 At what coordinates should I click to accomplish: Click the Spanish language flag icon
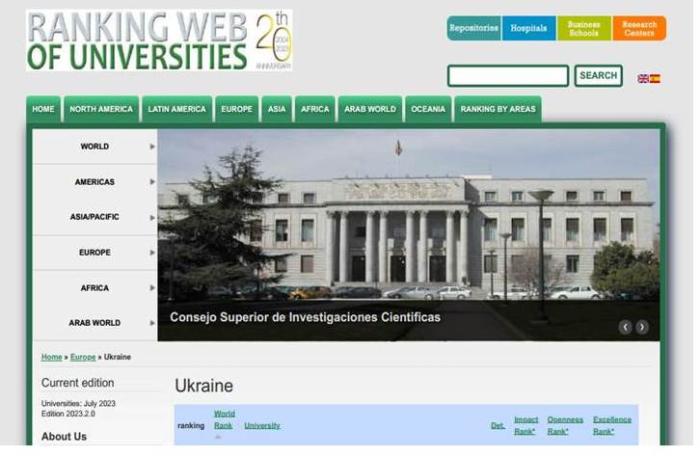pos(655,78)
